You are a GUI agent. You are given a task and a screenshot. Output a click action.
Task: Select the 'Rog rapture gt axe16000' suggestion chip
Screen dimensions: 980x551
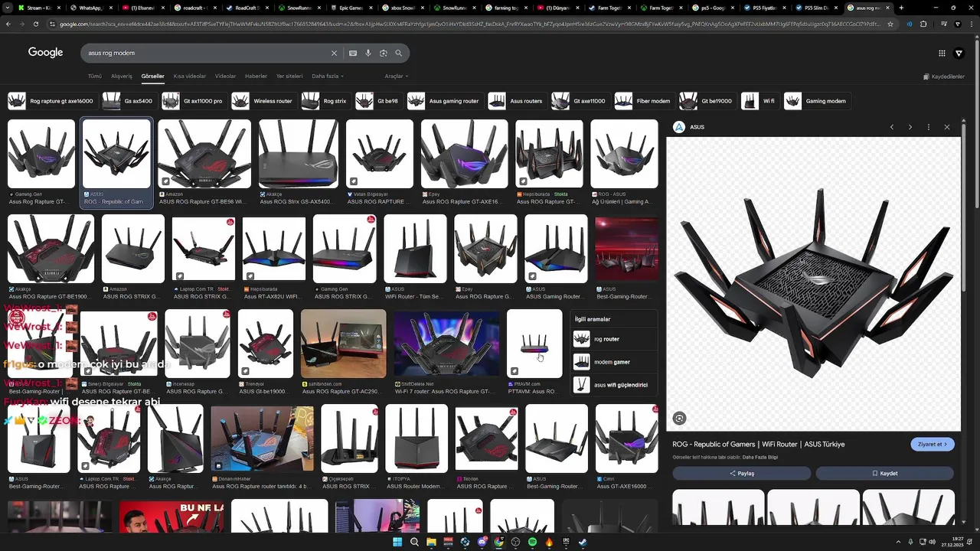(51, 101)
